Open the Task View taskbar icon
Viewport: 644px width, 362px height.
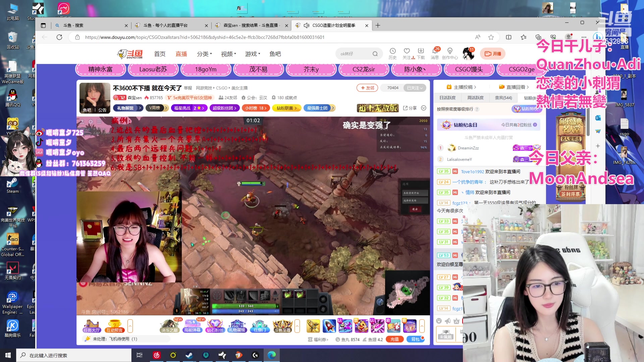tap(140, 355)
